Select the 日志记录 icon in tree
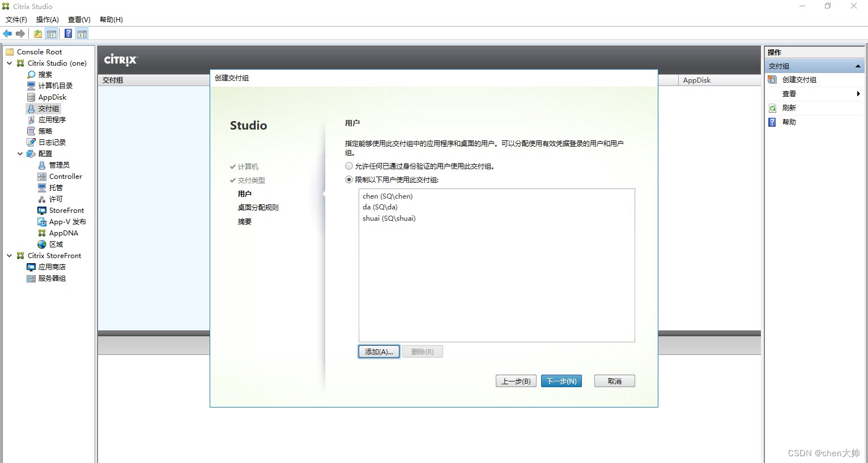 [31, 143]
